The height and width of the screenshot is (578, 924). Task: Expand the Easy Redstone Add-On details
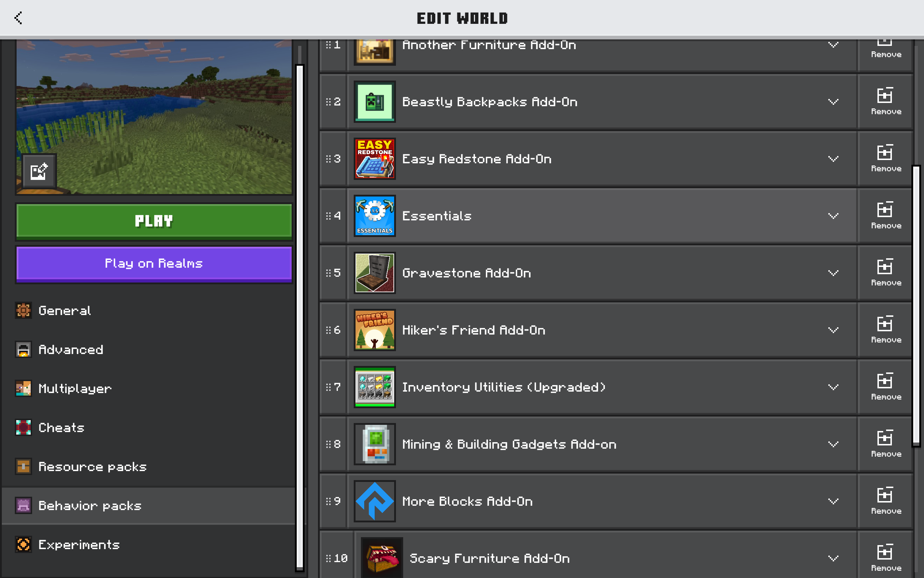833,159
